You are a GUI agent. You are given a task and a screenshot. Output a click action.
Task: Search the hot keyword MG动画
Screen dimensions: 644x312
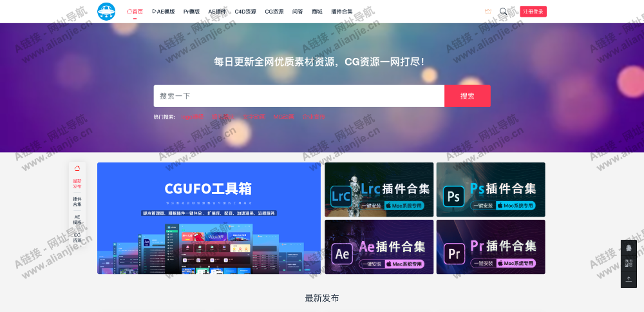pyautogui.click(x=284, y=117)
